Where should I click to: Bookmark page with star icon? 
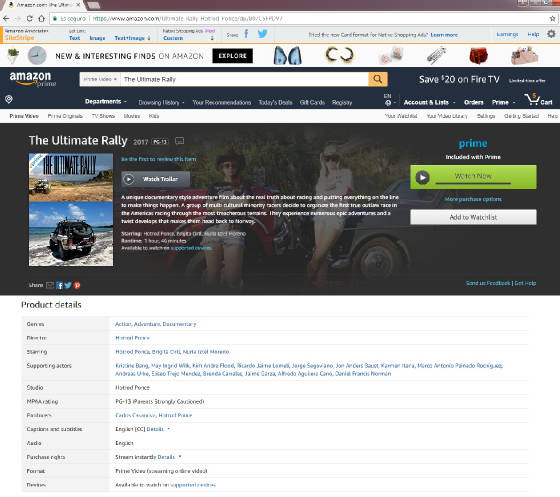tap(552, 19)
